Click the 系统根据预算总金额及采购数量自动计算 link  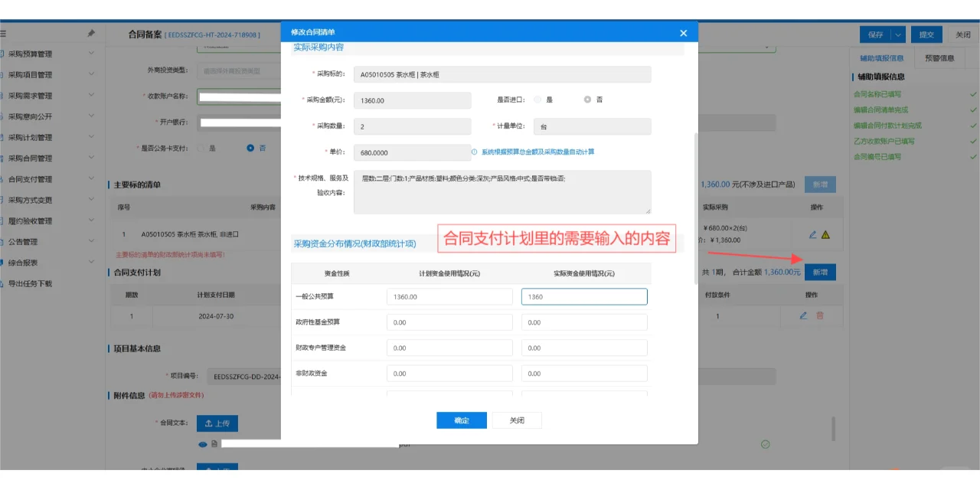[537, 152]
